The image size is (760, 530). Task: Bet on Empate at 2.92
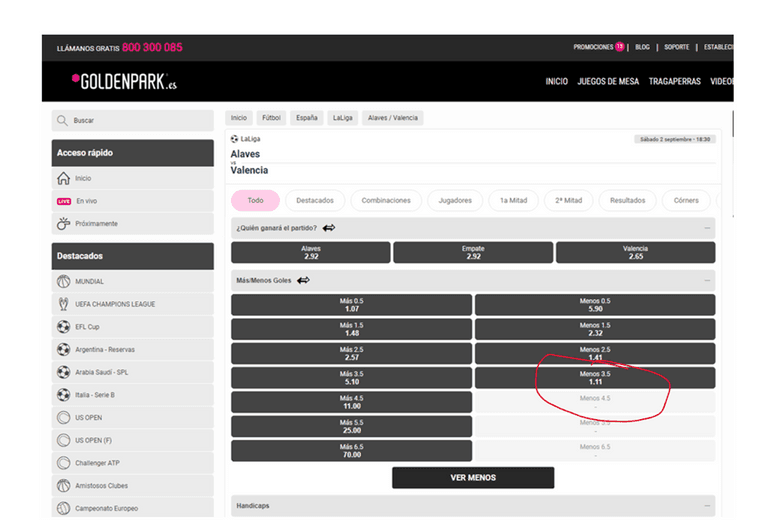473,253
